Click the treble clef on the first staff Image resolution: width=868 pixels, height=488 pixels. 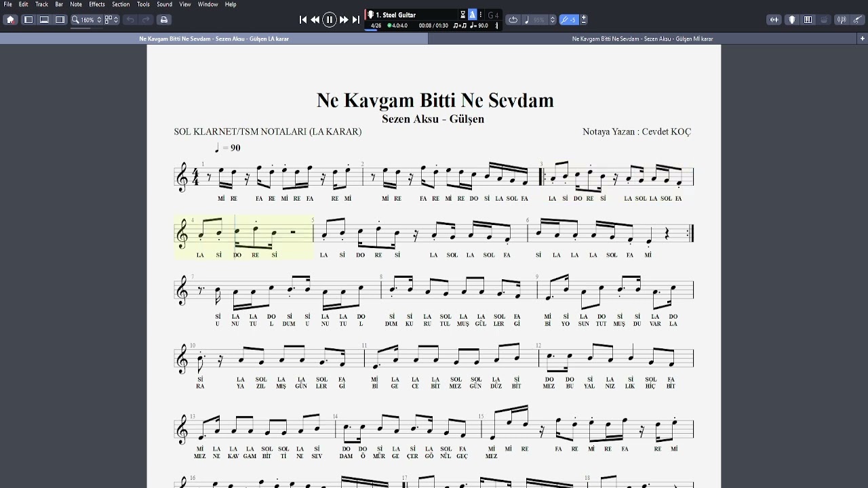(182, 177)
